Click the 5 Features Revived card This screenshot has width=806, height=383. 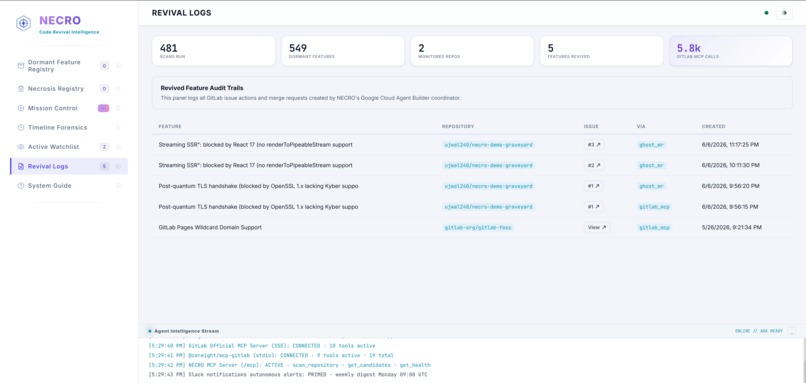pyautogui.click(x=601, y=51)
